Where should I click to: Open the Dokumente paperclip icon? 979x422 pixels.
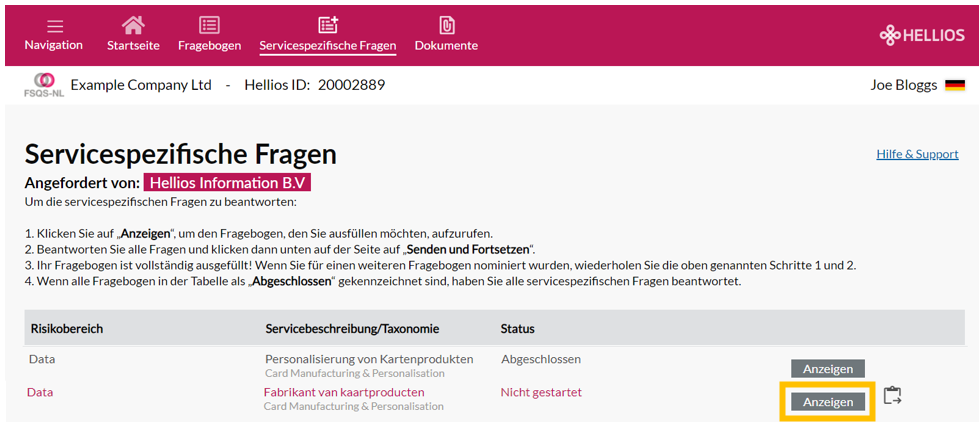click(x=446, y=25)
